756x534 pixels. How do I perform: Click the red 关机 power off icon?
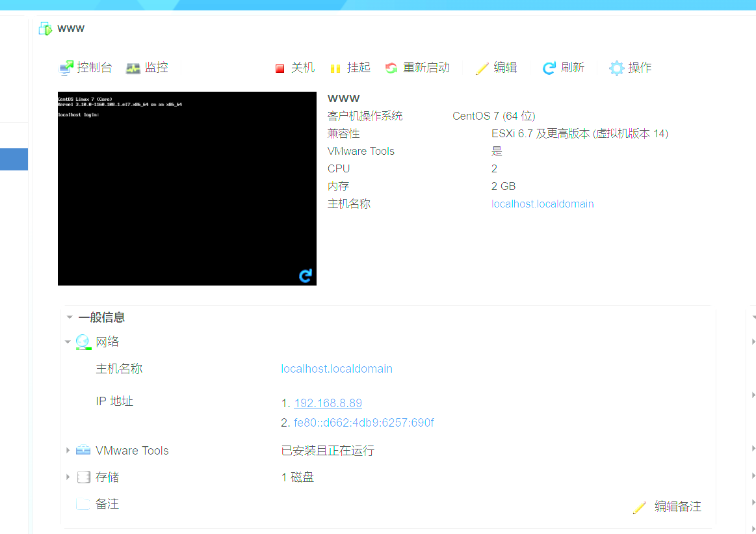pos(280,68)
